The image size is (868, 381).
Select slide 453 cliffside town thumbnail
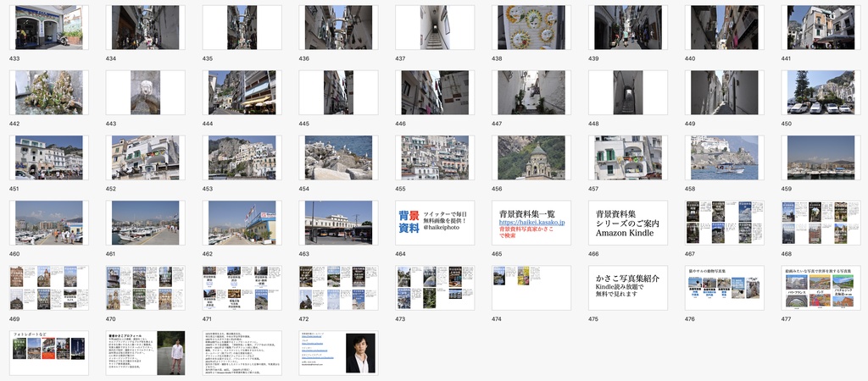(242, 157)
